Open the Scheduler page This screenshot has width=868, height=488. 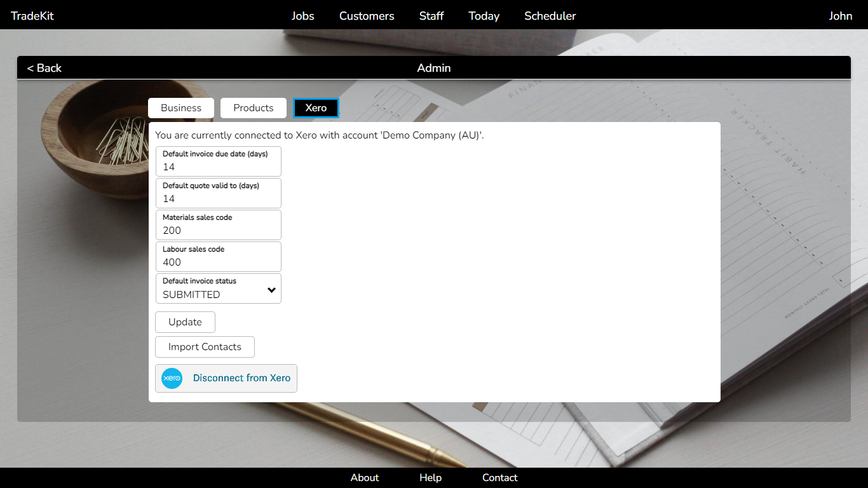(550, 16)
